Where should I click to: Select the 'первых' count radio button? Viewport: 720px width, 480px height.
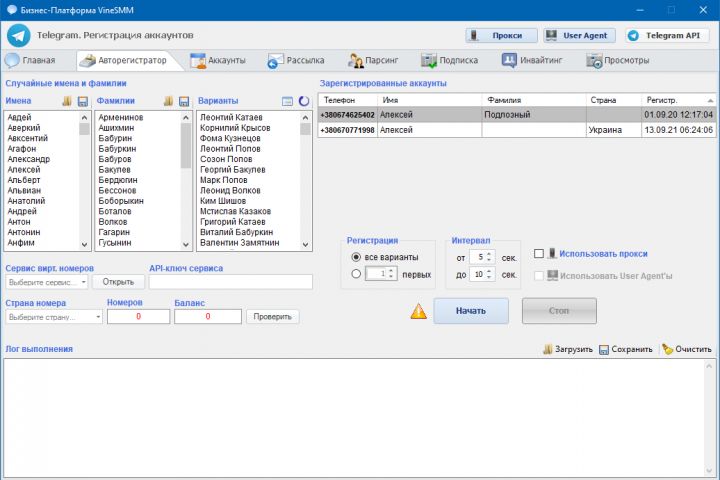tap(356, 274)
